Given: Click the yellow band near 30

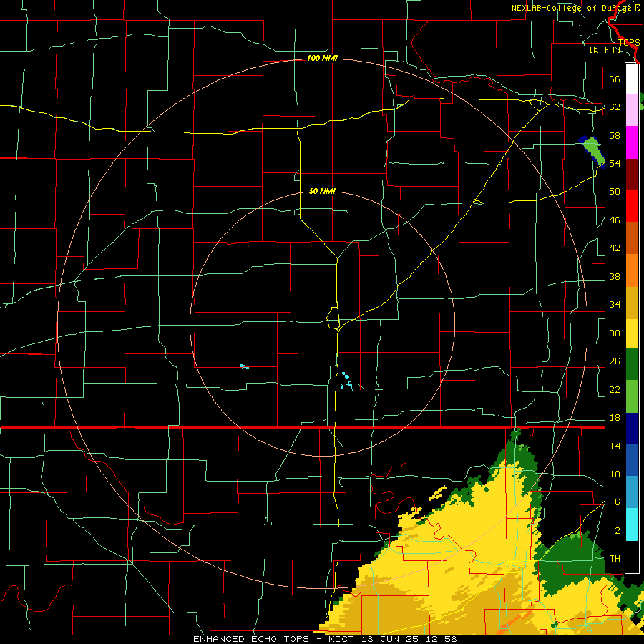Looking at the screenshot, I should point(632,333).
